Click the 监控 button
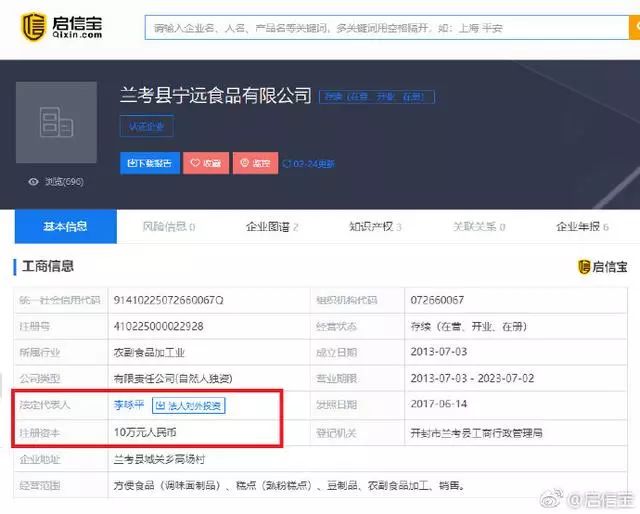 click(x=256, y=163)
